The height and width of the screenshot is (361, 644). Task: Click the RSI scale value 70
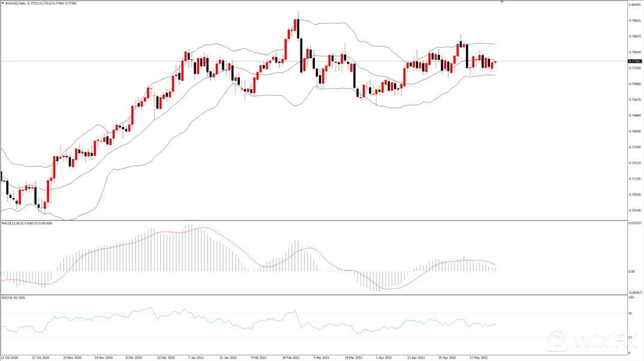pos(631,314)
